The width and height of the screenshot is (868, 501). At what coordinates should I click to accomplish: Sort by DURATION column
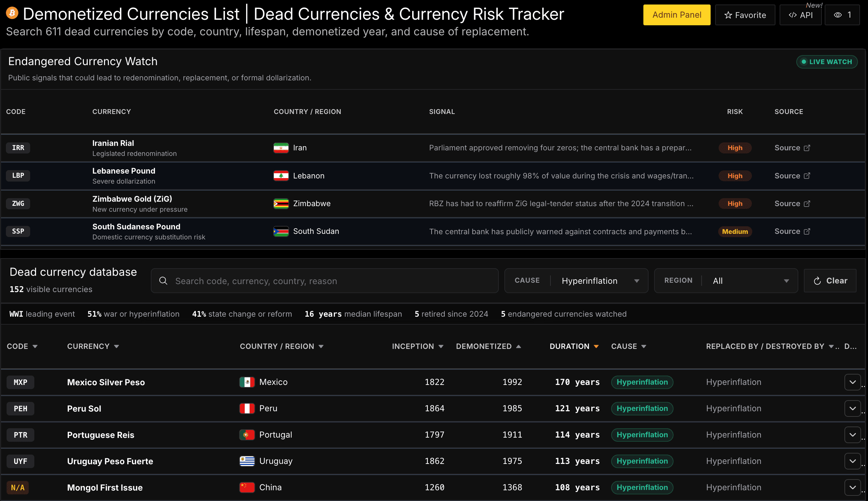[574, 346]
